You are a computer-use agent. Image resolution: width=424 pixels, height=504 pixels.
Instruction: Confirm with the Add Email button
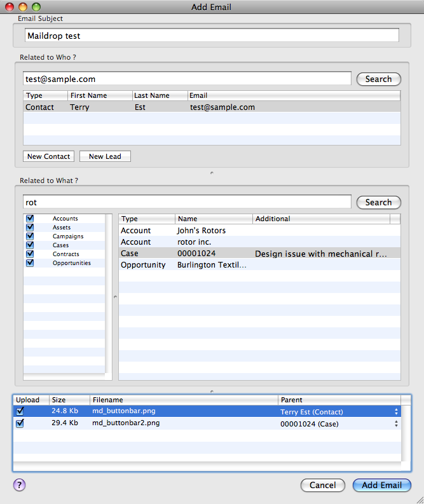[382, 485]
